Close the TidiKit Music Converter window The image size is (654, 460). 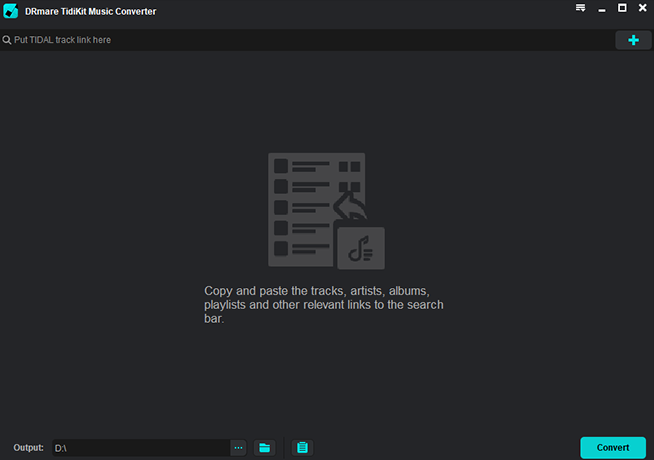click(x=642, y=8)
